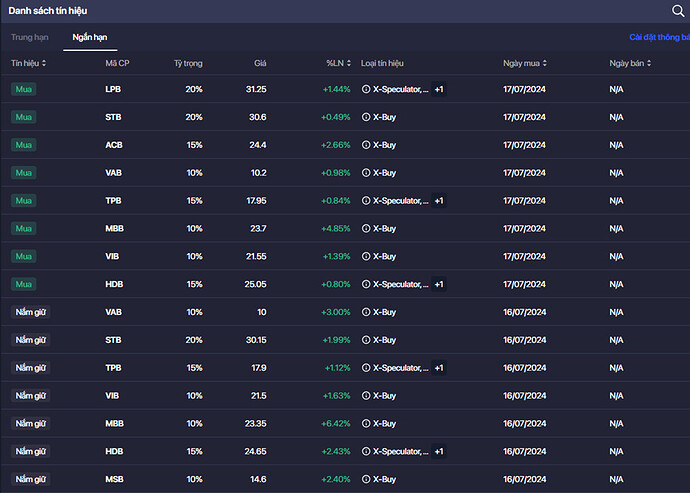Click signal icon in MBB row priced 23.7
This screenshot has height=493, width=690.
(x=366, y=228)
